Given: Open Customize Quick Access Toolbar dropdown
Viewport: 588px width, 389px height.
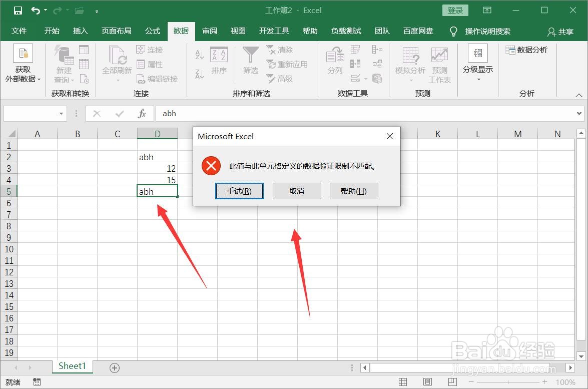Looking at the screenshot, I should 97,11.
